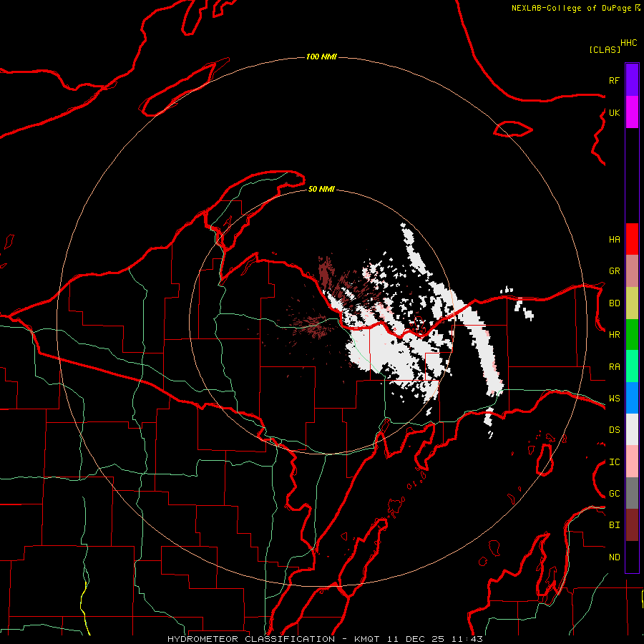Click the UK magenta legend swatch
This screenshot has width=644, height=644.
(632, 112)
